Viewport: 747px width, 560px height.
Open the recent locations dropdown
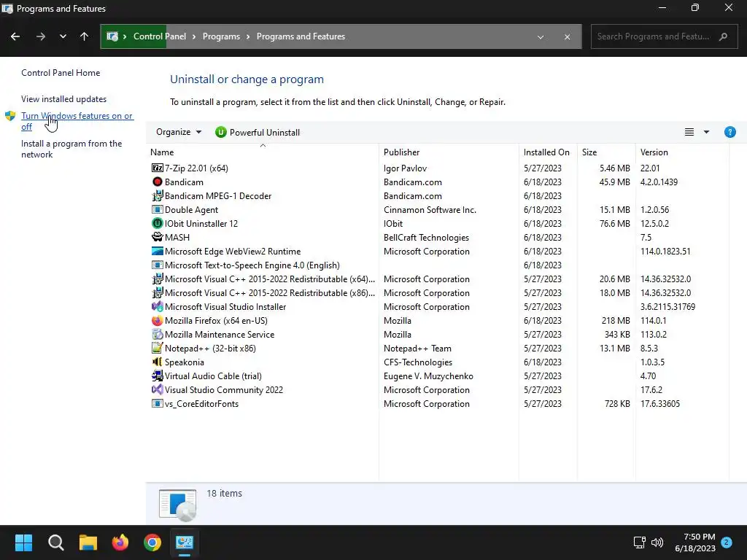(63, 36)
